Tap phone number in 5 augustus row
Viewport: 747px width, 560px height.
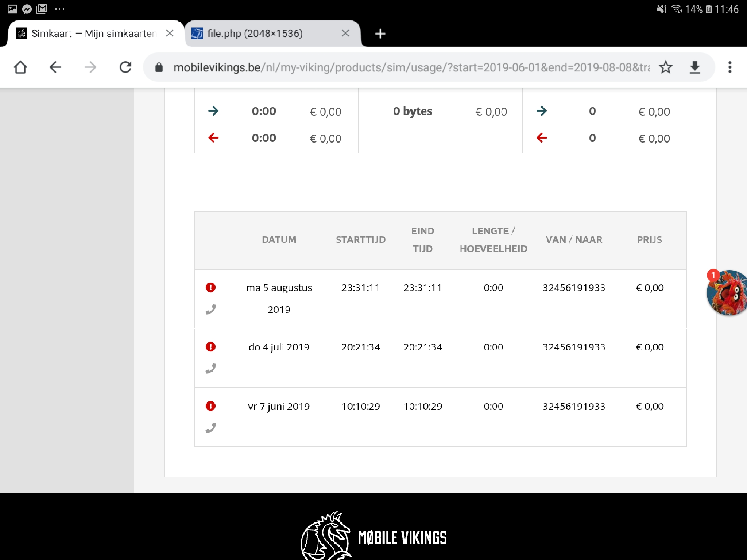tap(574, 288)
